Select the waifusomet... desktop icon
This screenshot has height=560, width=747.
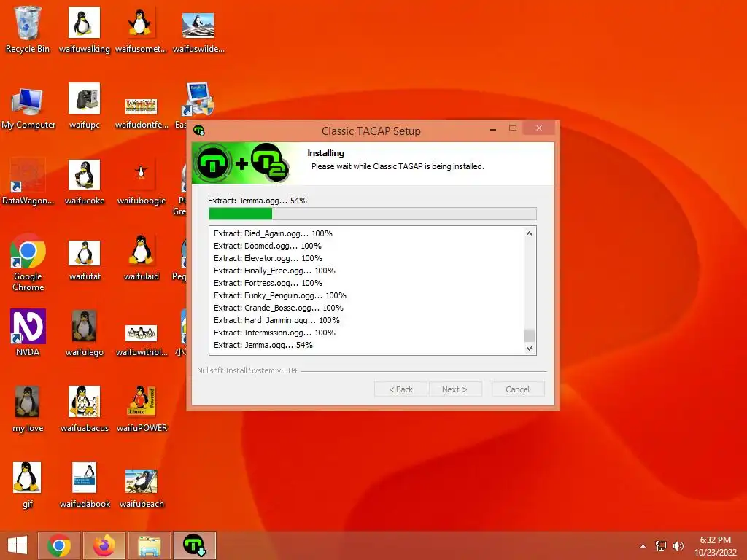[x=141, y=29]
